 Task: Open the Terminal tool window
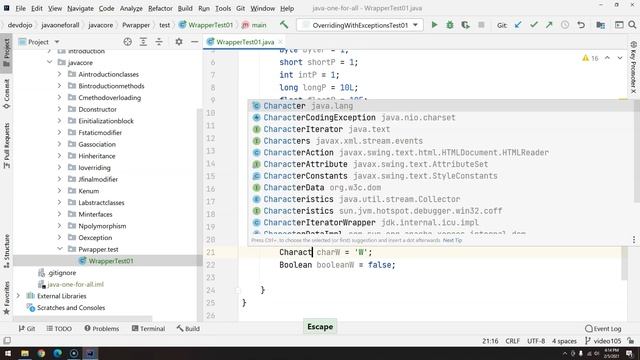pyautogui.click(x=148, y=329)
